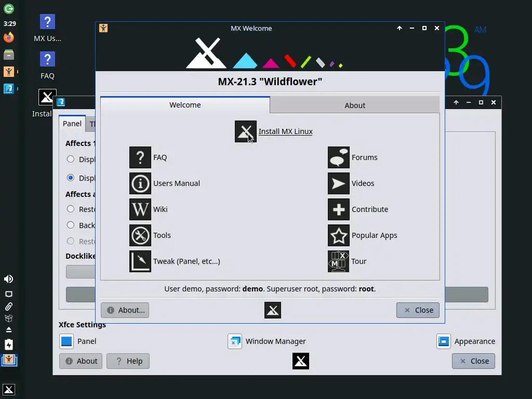Viewport: 532px width, 399px height.
Task: Click the MX logo at bottom of MX Welcome
Action: 273,310
